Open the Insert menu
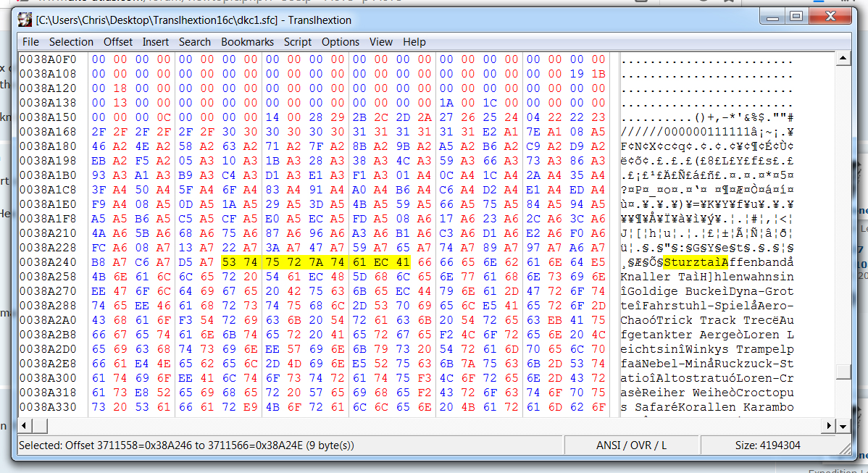Viewport: 868px width, 473px height. point(156,42)
